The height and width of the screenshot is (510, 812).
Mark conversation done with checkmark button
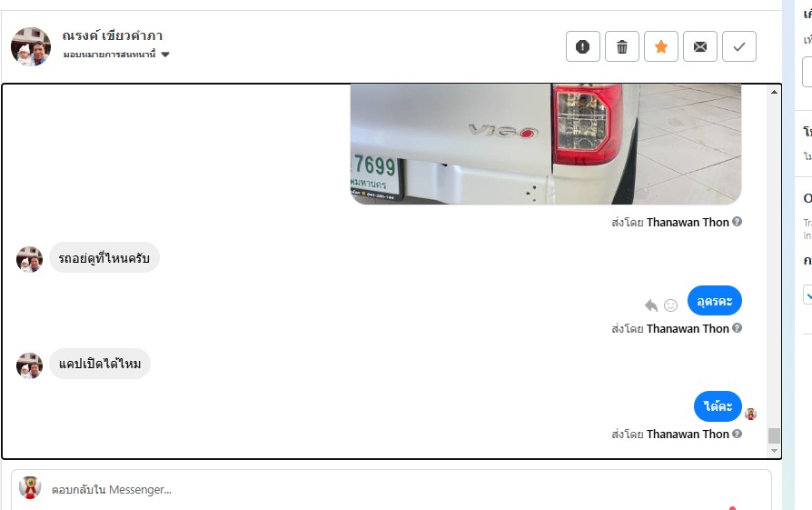point(739,46)
